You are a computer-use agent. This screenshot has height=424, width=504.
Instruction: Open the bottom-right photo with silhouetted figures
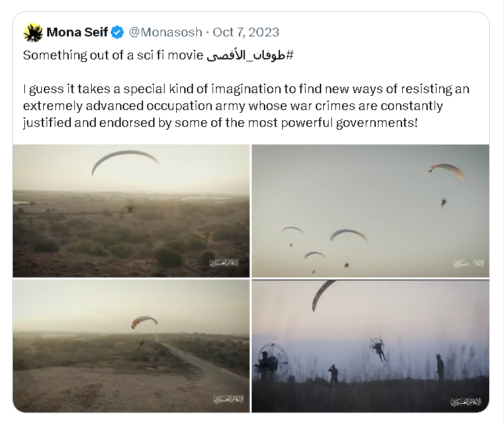coord(370,346)
